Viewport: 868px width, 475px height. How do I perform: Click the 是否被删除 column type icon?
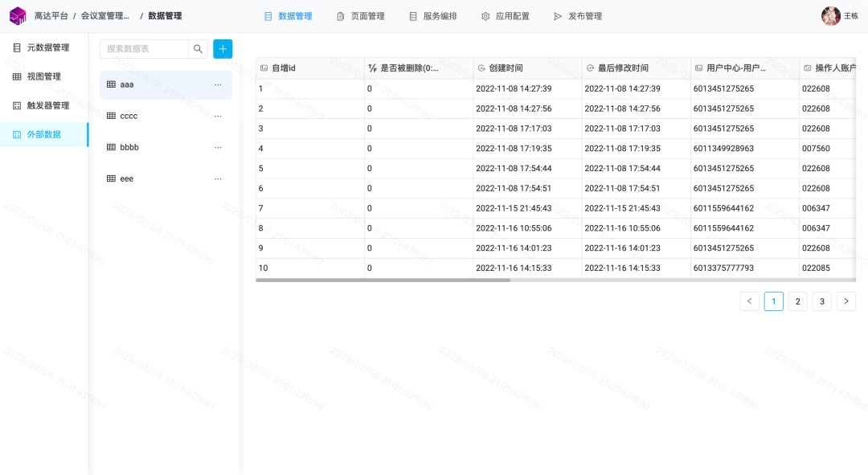(x=373, y=68)
